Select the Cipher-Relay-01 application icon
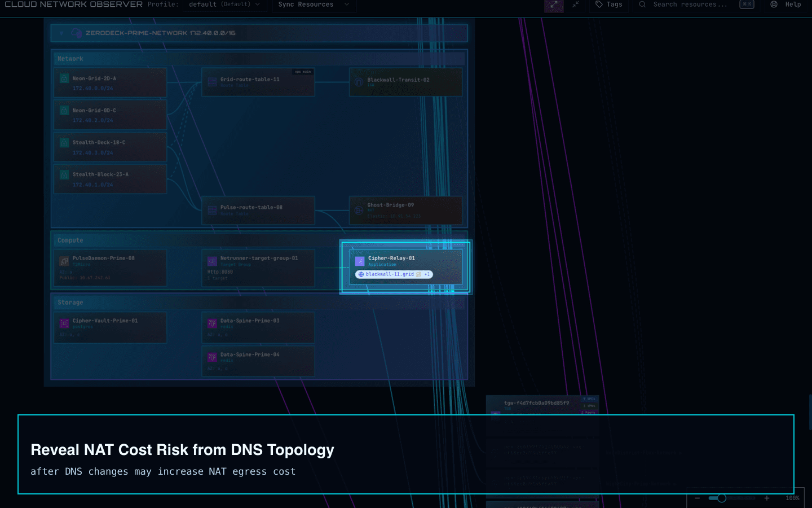Image resolution: width=812 pixels, height=508 pixels. click(x=359, y=261)
